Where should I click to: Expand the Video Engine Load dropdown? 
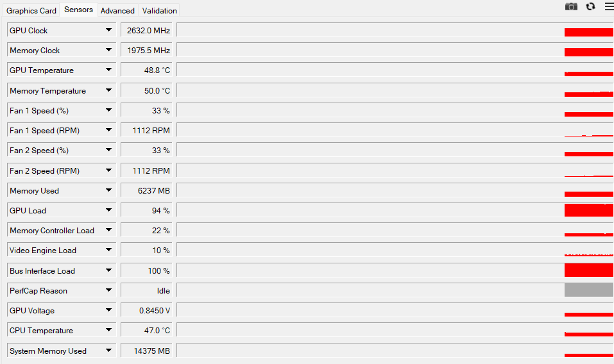[108, 251]
